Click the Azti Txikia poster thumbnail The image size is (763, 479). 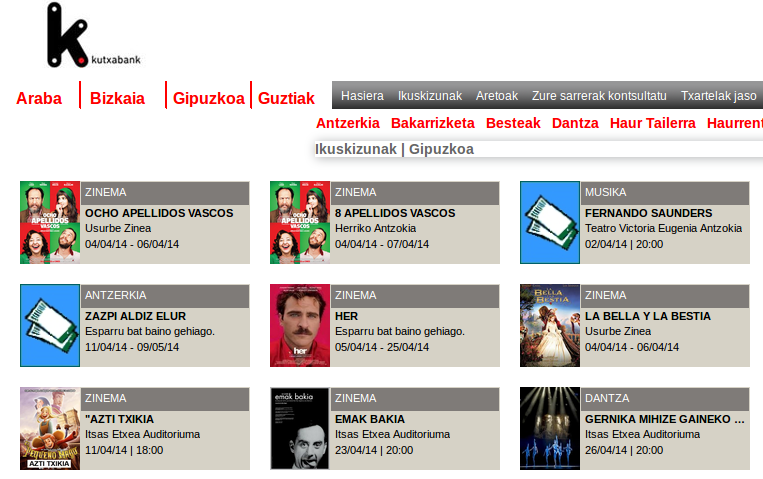pos(49,428)
